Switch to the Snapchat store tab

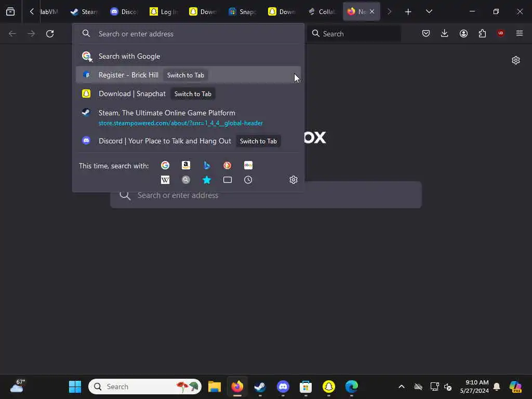click(x=242, y=12)
